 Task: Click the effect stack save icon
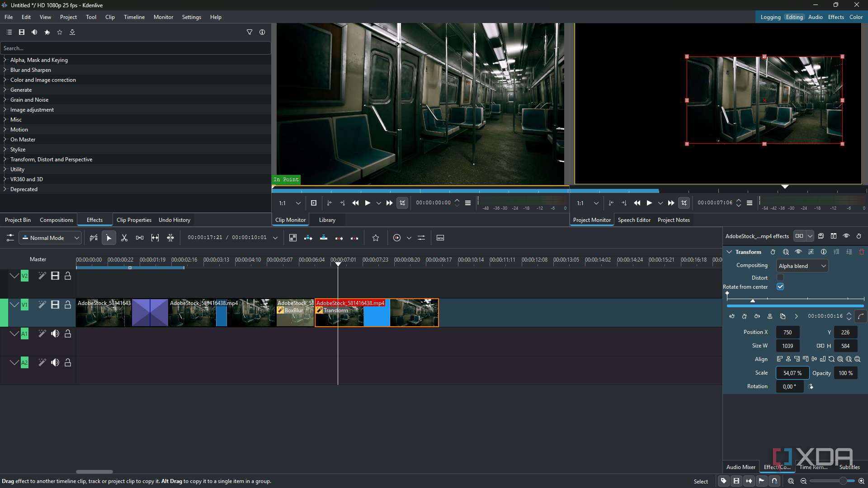click(821, 236)
